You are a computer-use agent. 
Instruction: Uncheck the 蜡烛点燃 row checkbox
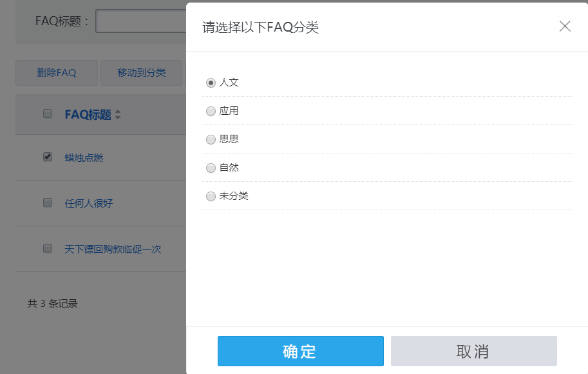46,156
